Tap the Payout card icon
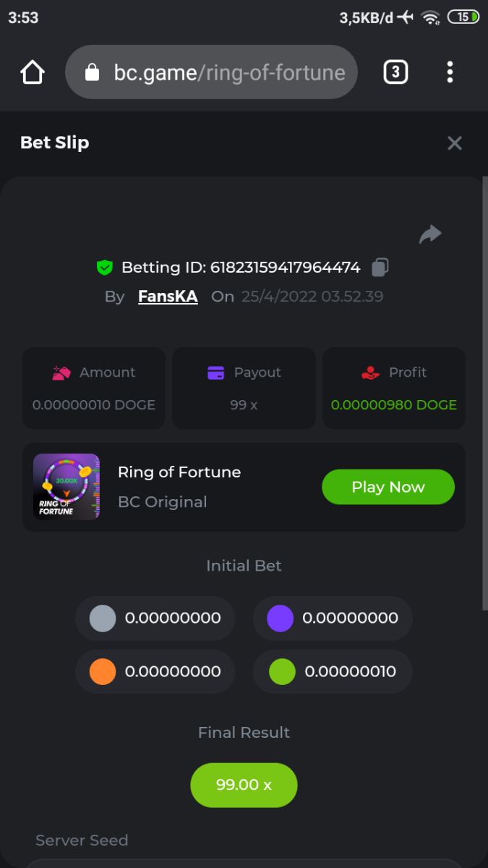This screenshot has height=868, width=488. [x=215, y=373]
